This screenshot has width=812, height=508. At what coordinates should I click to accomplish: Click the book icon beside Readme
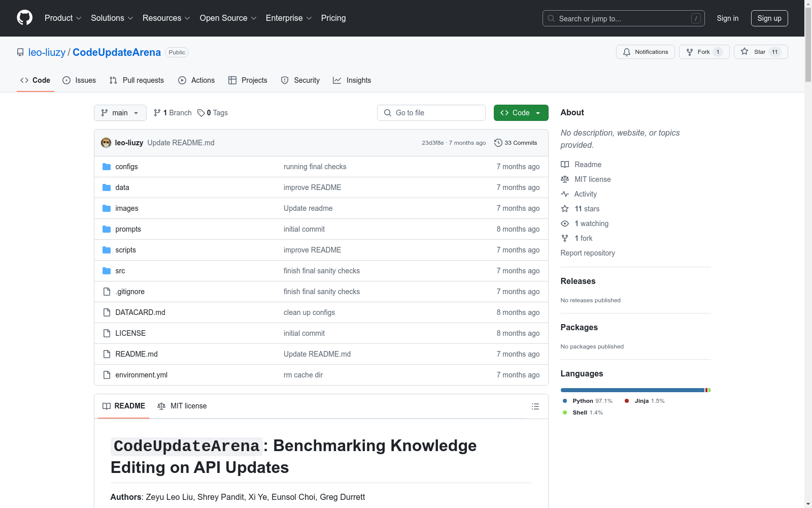click(x=565, y=165)
